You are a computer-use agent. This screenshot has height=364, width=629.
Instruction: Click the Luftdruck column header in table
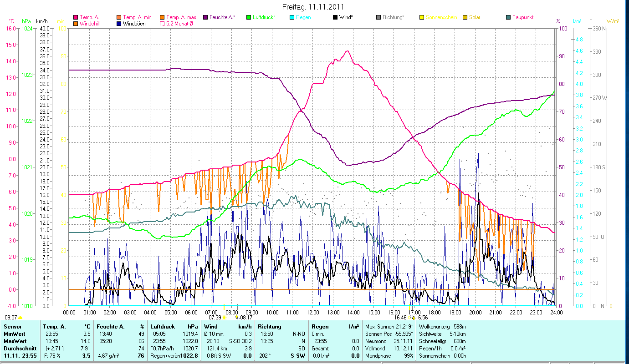point(162,326)
